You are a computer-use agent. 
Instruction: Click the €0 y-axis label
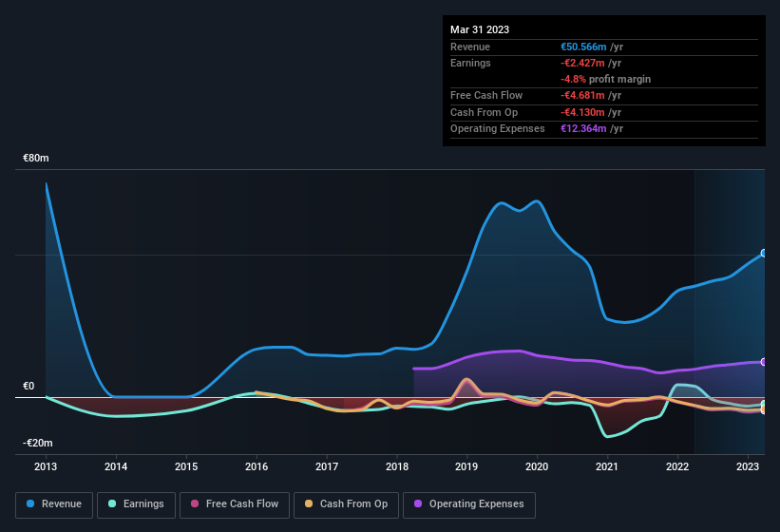pos(29,386)
